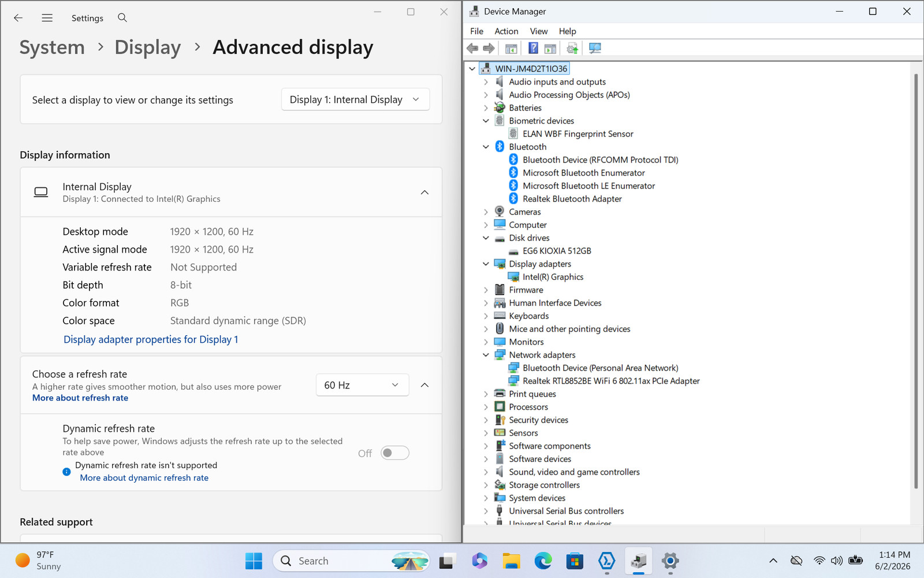Open the Action menu in Device Manager
Screen dimensions: 924x578
(506, 31)
